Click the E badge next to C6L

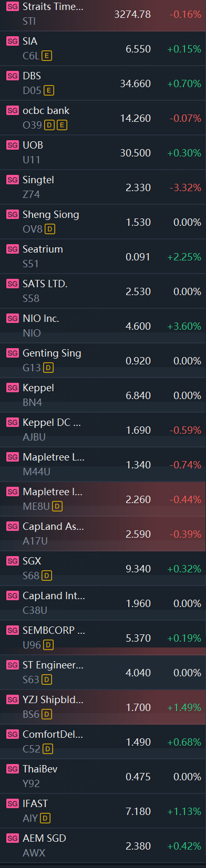coord(47,56)
